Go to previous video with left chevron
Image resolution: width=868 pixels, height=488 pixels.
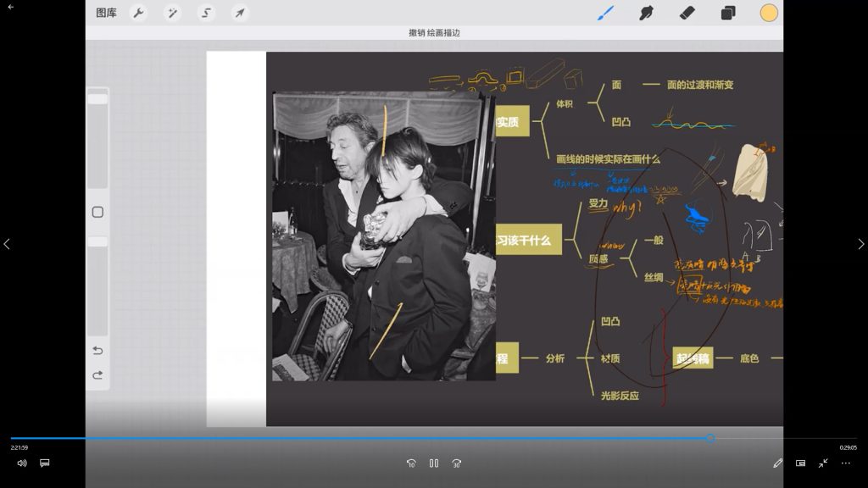coord(7,244)
